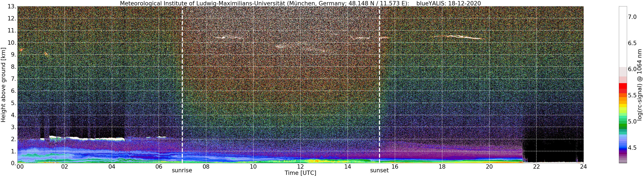Click the white top section of the colorbar
The image size is (644, 177).
(623, 36)
